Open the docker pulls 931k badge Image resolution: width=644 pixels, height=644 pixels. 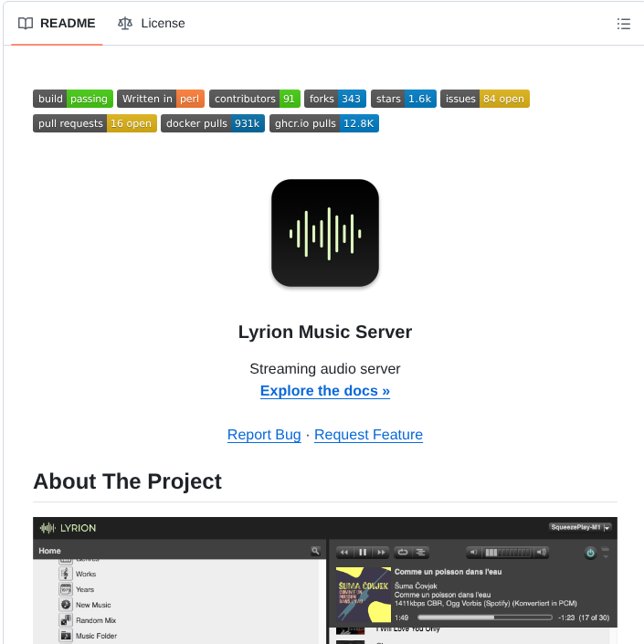(213, 123)
